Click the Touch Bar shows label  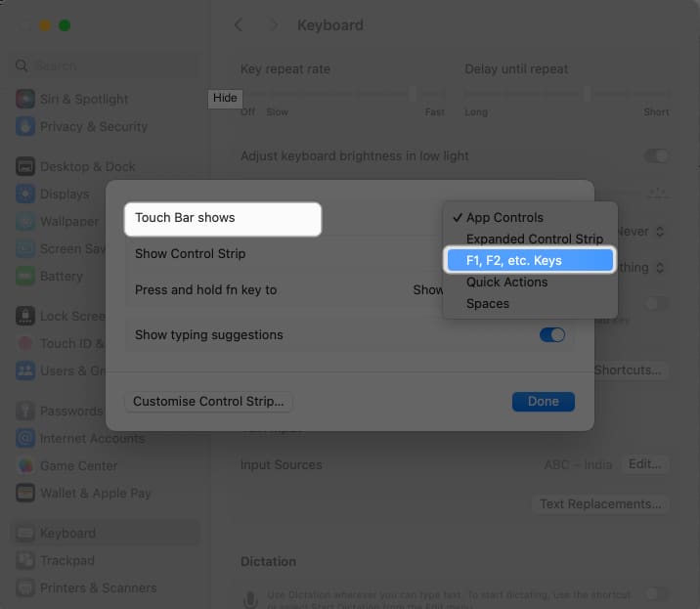[185, 217]
